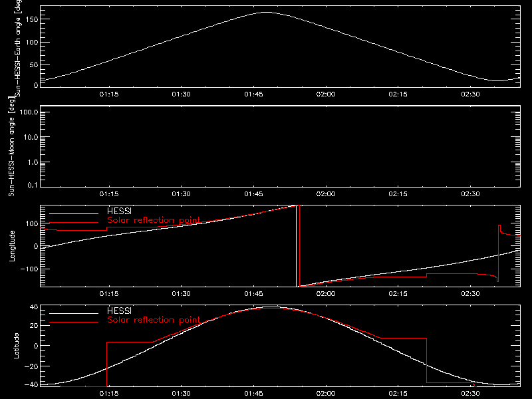This screenshot has height=399, width=532.
Task: Click the 0 tick on Earth angle axis
Action: tap(36, 85)
